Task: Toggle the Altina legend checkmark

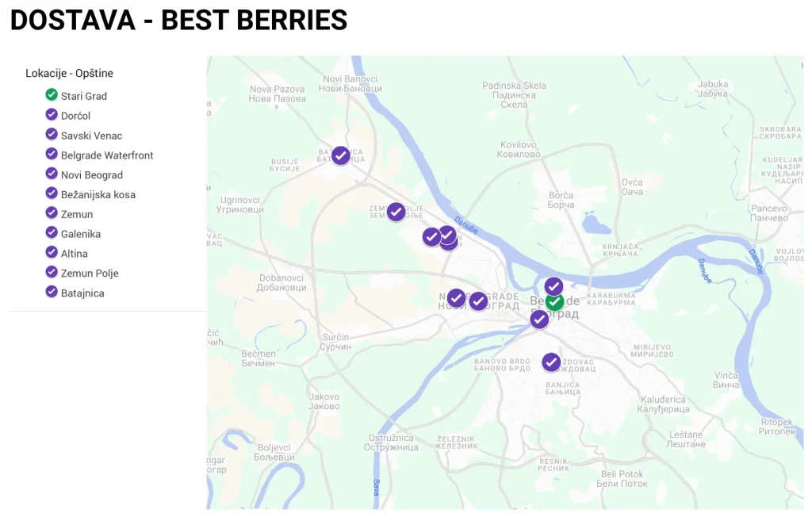Action: point(52,253)
